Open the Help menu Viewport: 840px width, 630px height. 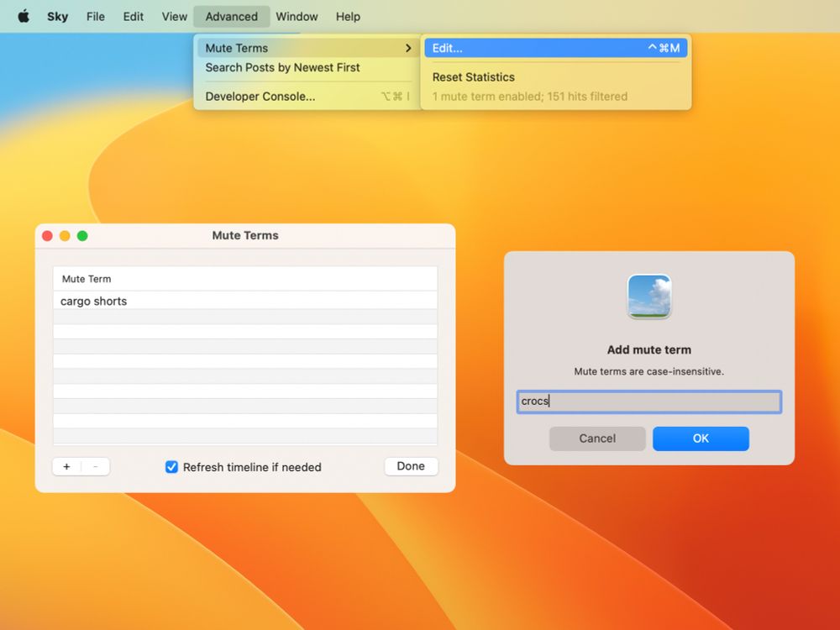(348, 17)
